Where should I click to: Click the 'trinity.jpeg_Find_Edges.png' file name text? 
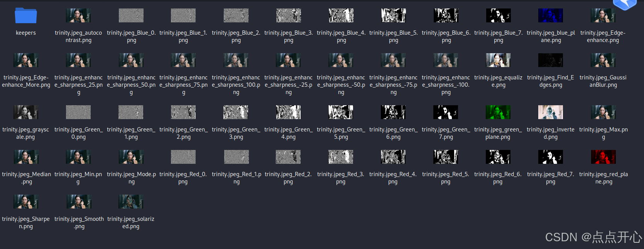(x=551, y=81)
